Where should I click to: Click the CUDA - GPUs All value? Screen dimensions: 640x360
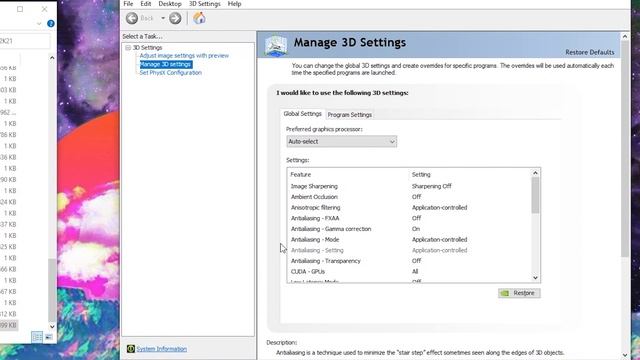click(415, 271)
